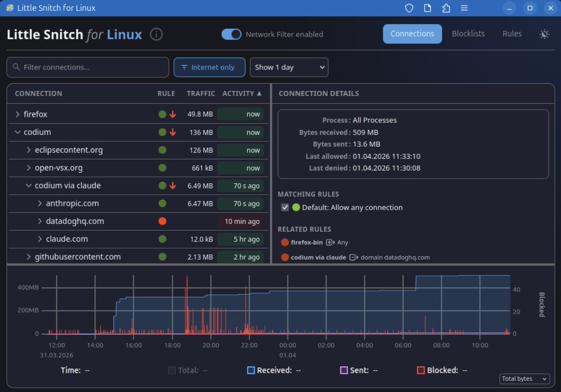
Task: Click red dot of codium via claude related rule
Action: pyautogui.click(x=285, y=257)
